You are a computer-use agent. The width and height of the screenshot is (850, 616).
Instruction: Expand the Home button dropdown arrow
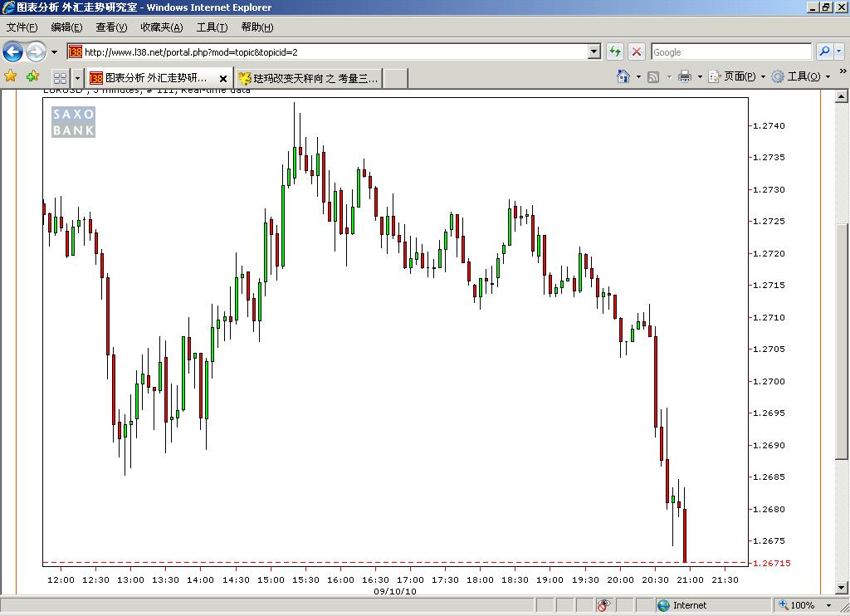pyautogui.click(x=638, y=77)
